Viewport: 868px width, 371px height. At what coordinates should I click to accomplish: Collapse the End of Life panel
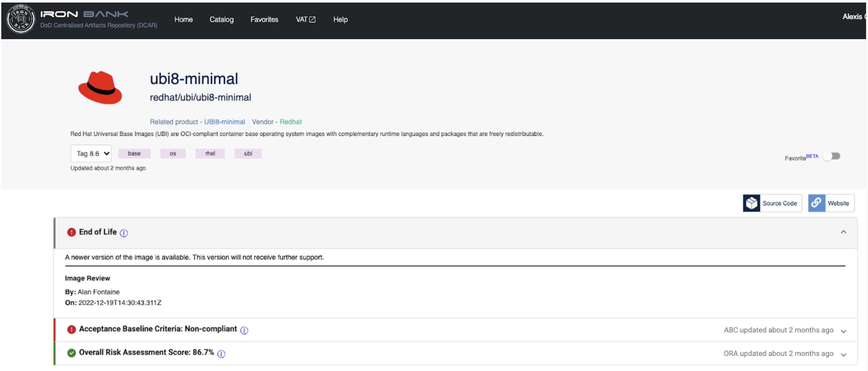844,232
